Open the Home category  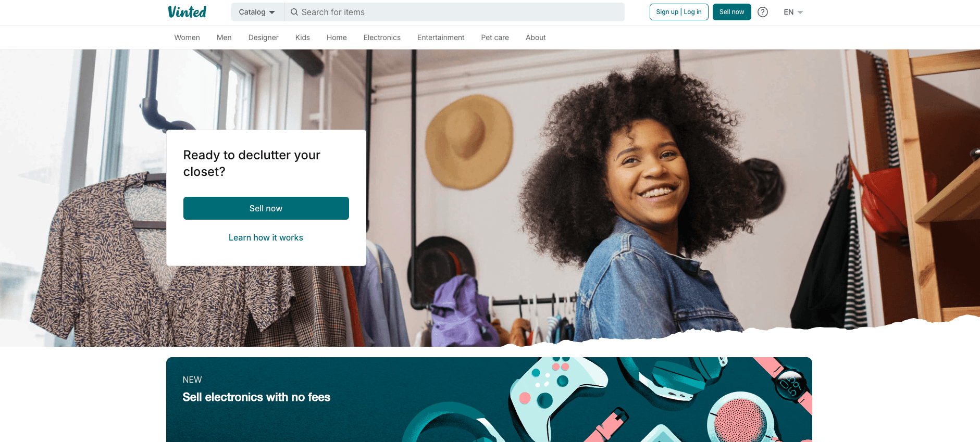click(x=337, y=37)
